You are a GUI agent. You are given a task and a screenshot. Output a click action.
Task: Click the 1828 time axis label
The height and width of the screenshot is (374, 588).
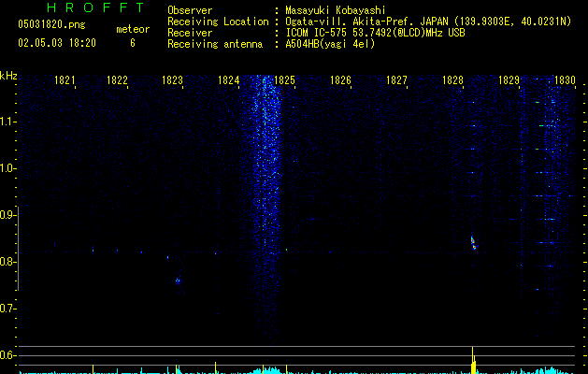click(x=452, y=80)
